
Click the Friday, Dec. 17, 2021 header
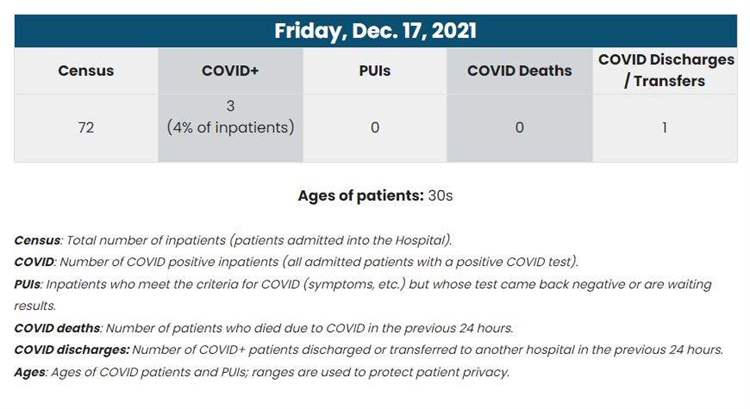(375, 31)
